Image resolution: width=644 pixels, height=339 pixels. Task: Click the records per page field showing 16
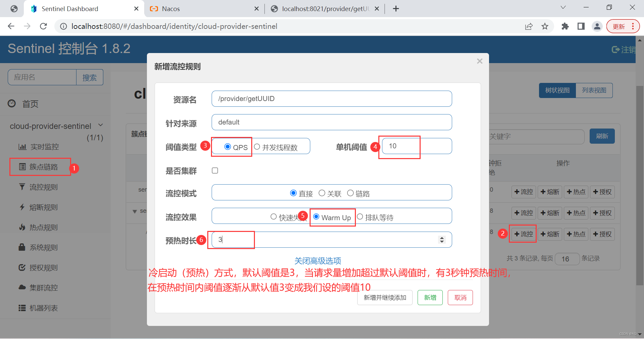tap(567, 259)
